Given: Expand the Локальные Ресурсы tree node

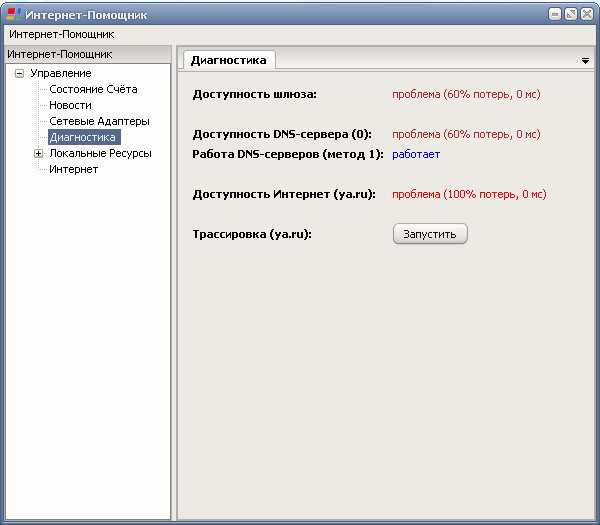Looking at the screenshot, I should coord(38,153).
